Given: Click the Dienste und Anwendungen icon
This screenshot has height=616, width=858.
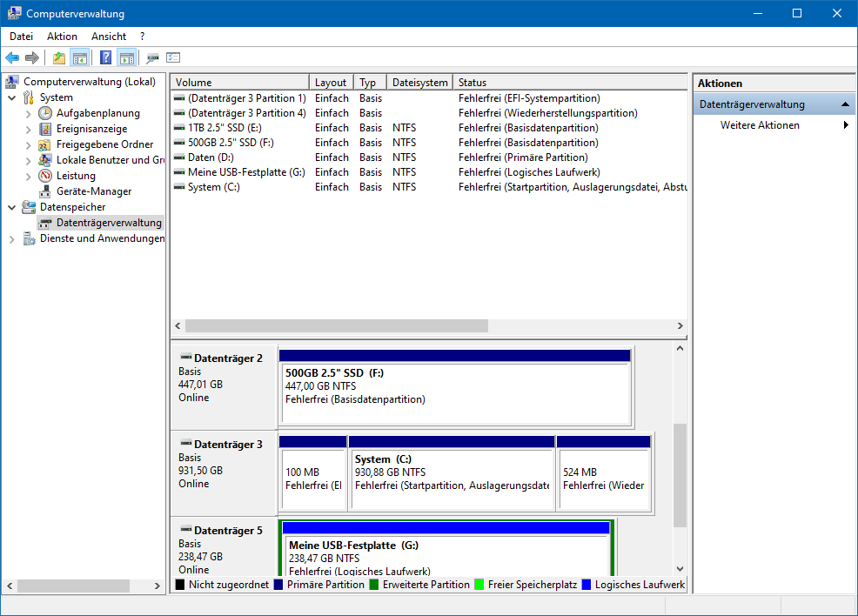Looking at the screenshot, I should [x=29, y=238].
